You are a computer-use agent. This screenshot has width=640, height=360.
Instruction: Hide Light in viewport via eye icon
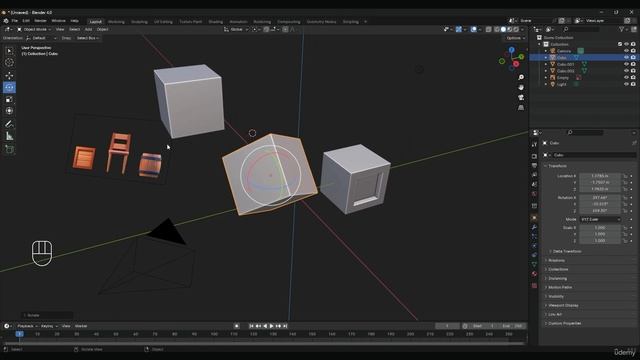[626, 84]
